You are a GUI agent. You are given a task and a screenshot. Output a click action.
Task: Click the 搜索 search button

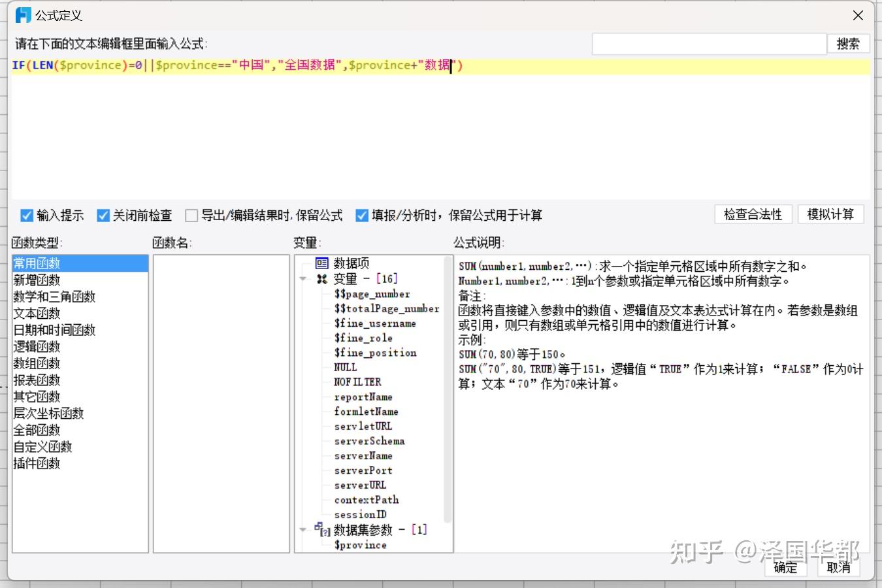click(x=849, y=43)
